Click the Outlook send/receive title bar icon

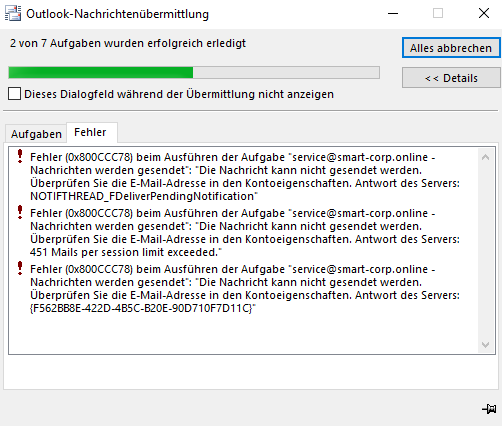click(x=13, y=14)
